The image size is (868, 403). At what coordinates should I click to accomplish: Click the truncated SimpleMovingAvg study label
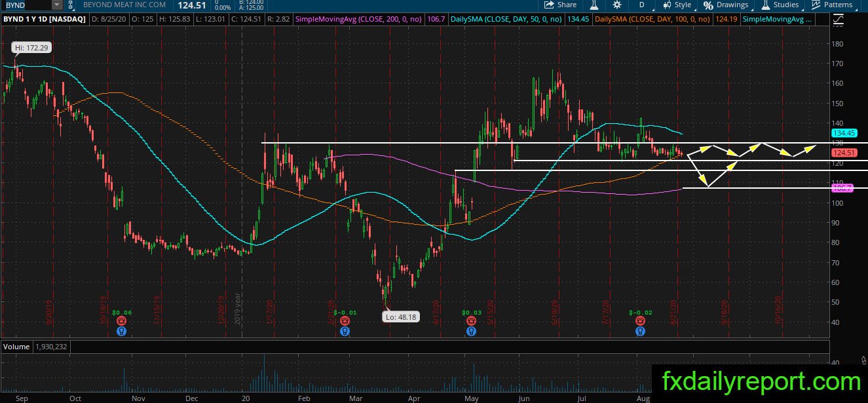(x=777, y=20)
